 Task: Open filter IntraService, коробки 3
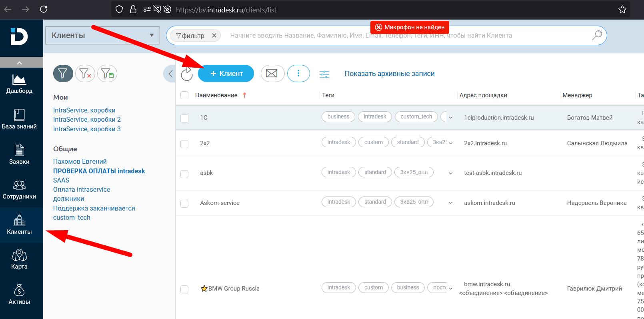[87, 129]
